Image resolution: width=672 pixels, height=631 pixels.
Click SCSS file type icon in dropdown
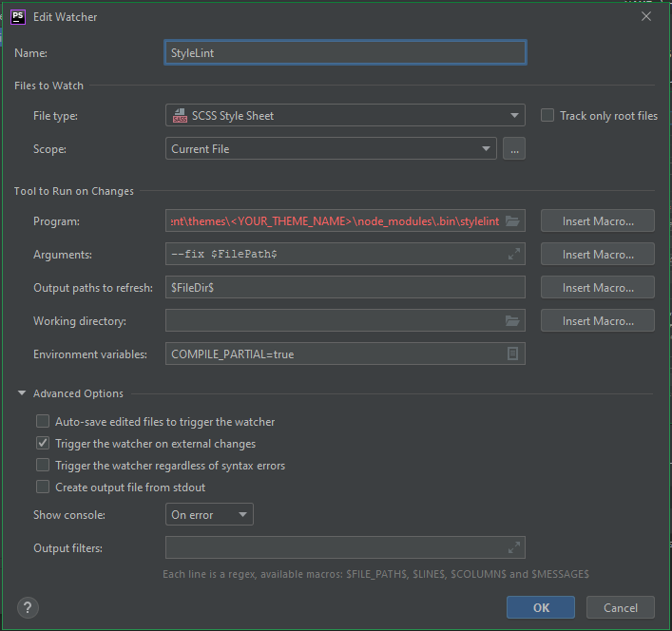(x=180, y=116)
